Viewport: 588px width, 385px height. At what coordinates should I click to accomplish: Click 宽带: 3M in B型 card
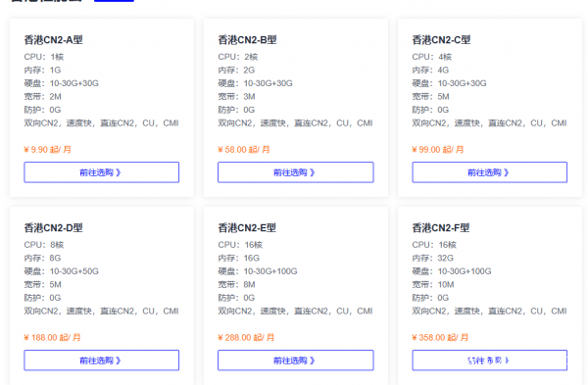(236, 97)
